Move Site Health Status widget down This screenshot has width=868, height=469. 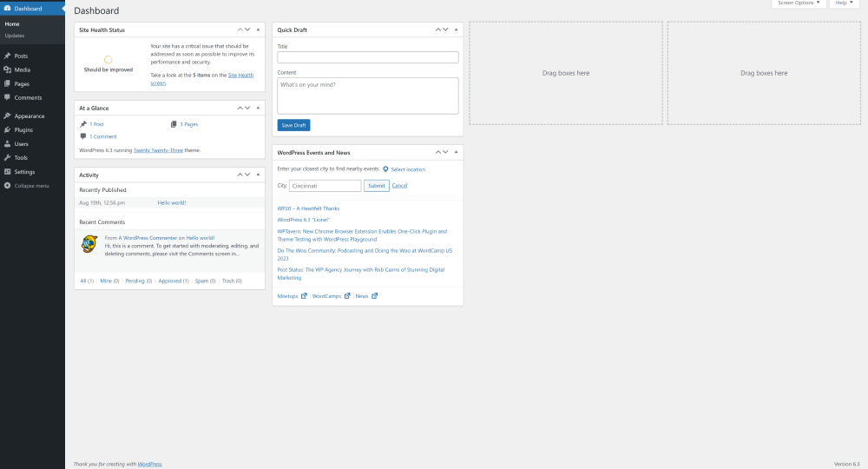(x=247, y=30)
